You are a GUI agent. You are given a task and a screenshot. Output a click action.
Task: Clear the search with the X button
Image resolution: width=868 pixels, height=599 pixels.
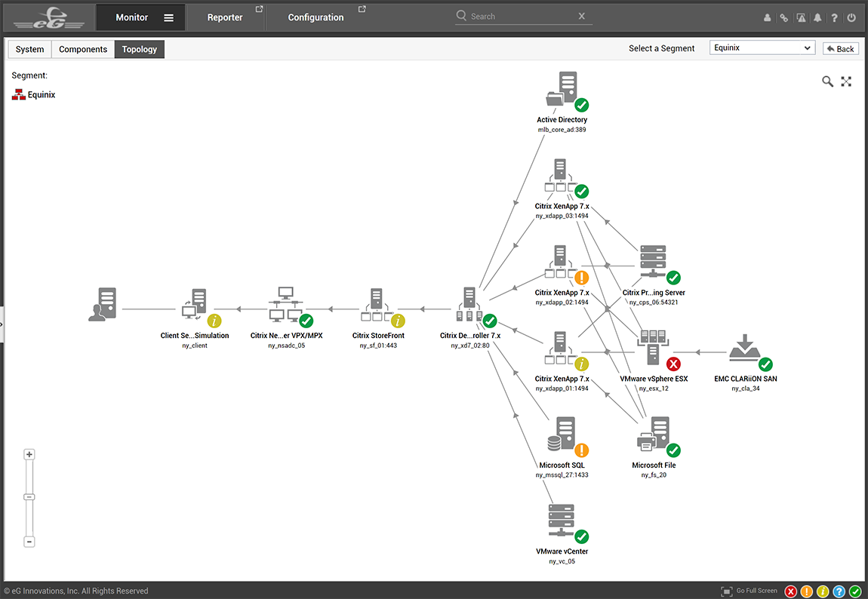click(581, 16)
